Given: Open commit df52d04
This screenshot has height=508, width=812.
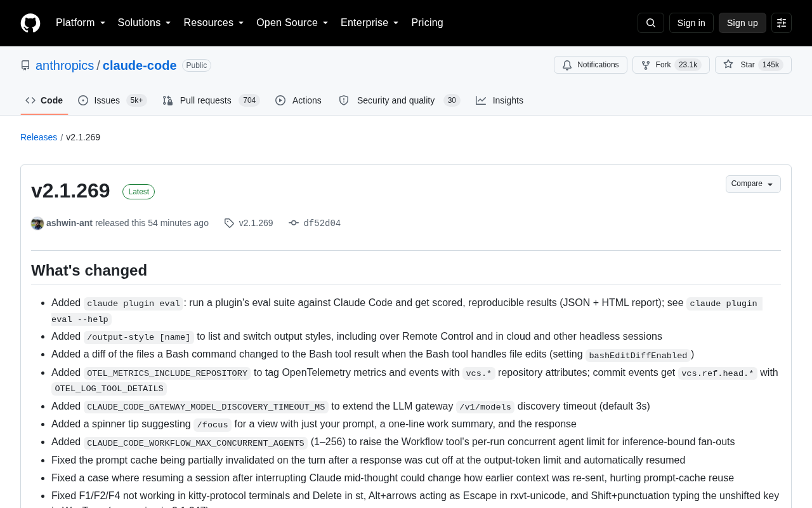Looking at the screenshot, I should 322,223.
